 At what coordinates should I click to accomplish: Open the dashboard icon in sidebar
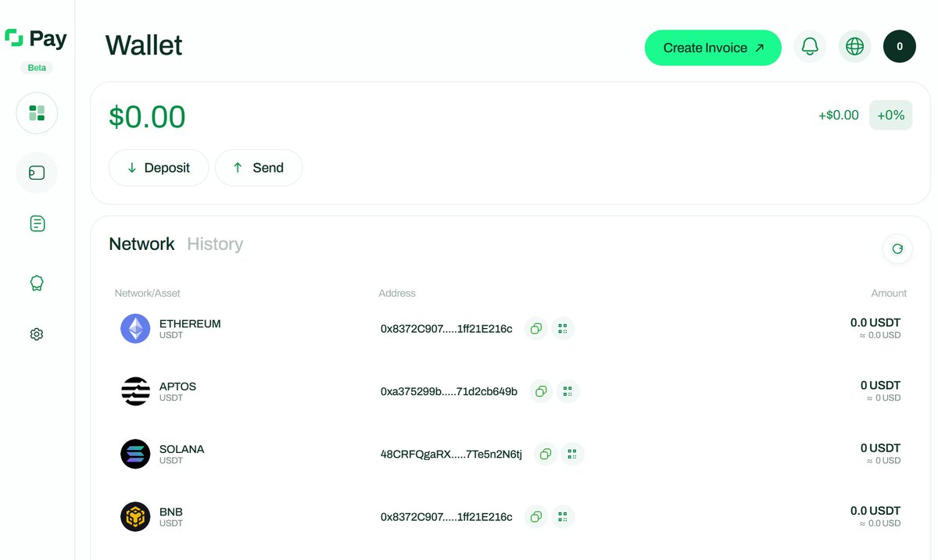(x=37, y=113)
